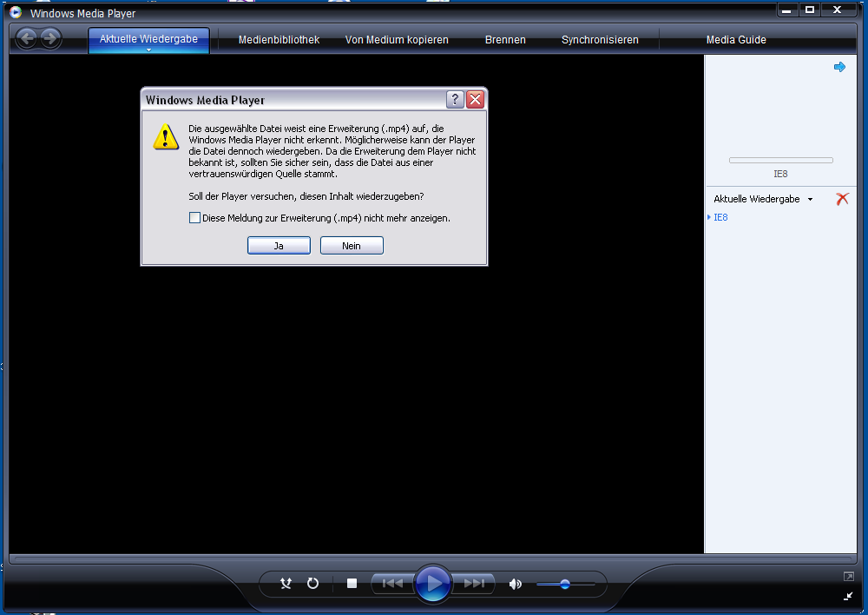Stop playback with the square button

click(x=352, y=583)
